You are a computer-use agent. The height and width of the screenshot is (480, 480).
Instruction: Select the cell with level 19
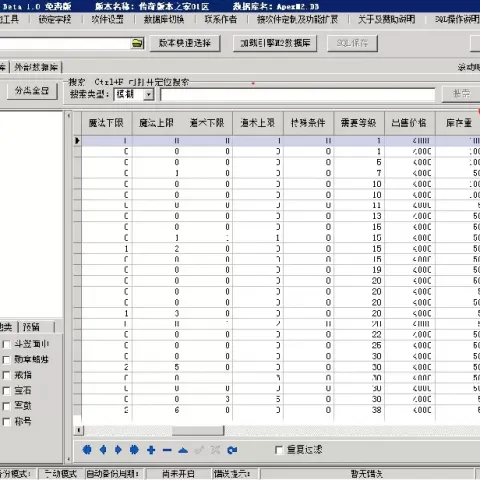(x=359, y=270)
